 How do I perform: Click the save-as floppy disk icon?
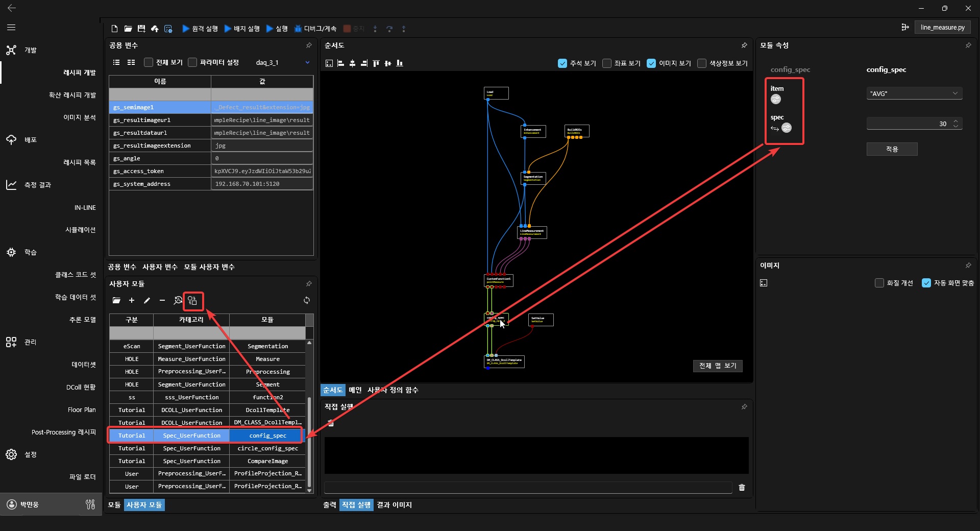click(141, 29)
